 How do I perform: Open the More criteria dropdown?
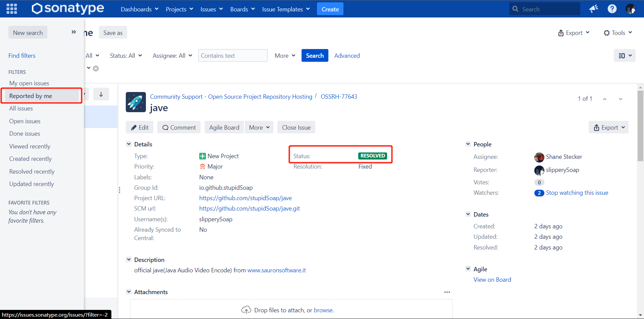click(x=285, y=56)
